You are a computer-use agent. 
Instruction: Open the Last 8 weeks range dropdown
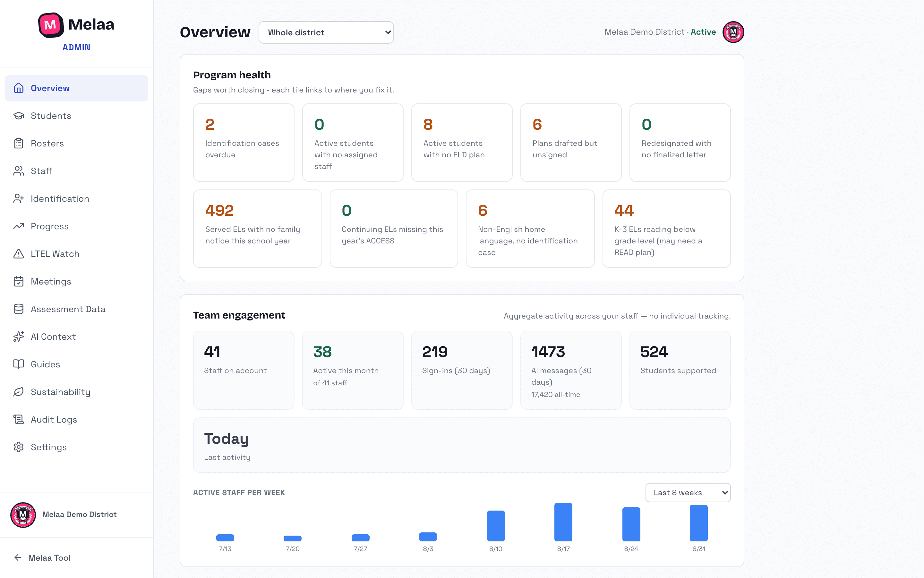[688, 492]
